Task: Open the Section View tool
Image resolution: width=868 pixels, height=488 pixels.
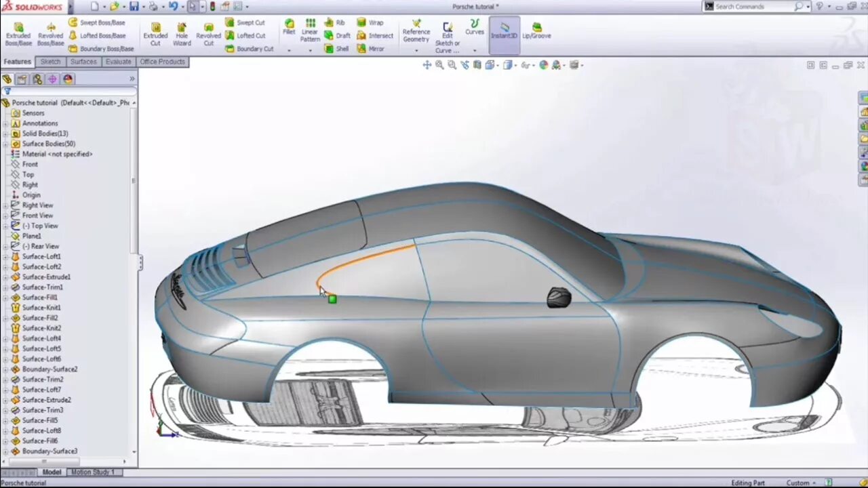Action: [x=477, y=65]
